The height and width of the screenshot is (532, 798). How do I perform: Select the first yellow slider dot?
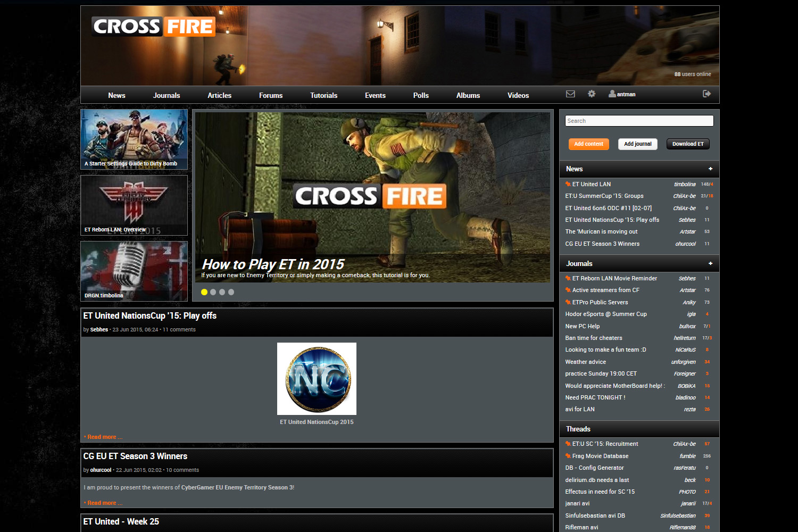[x=204, y=292]
